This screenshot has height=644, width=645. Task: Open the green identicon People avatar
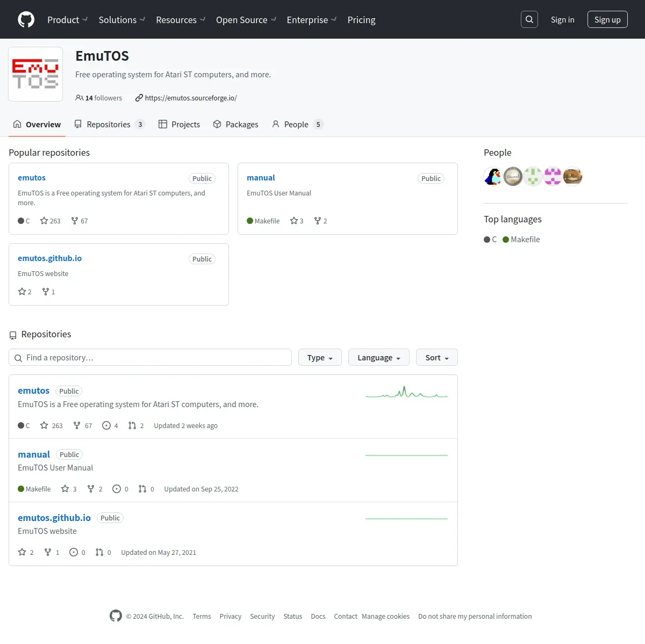click(533, 176)
